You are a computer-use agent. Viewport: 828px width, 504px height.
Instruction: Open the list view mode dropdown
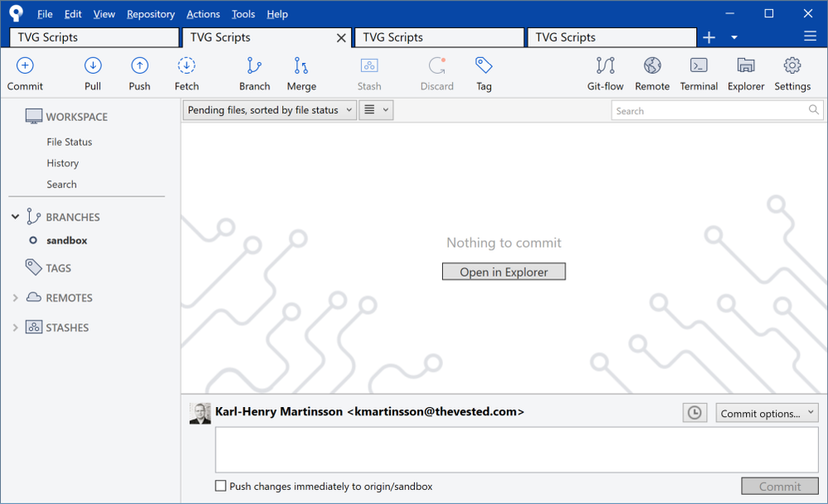tap(376, 110)
